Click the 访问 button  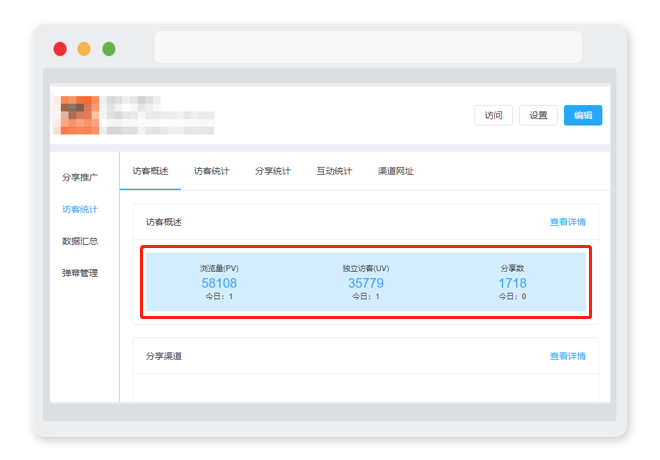pos(493,115)
